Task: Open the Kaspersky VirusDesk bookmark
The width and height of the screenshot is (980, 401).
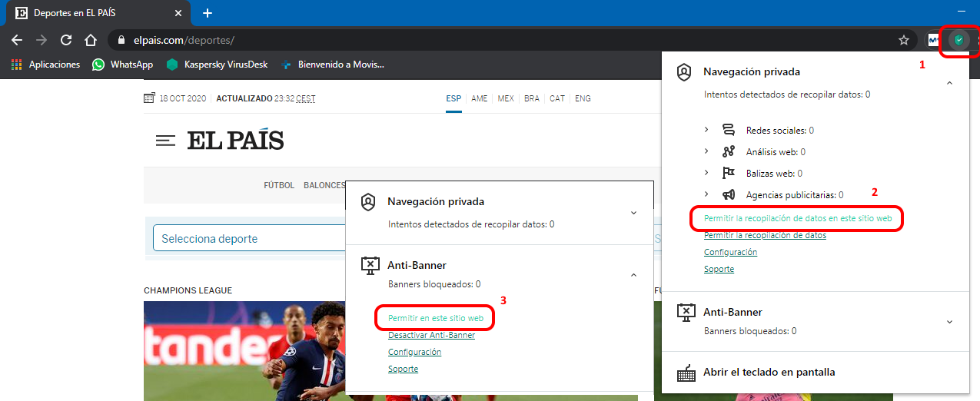Action: pos(218,65)
